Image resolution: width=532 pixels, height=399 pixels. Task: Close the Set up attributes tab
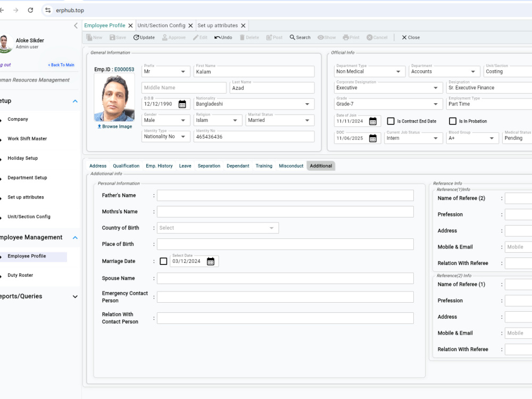(x=243, y=26)
